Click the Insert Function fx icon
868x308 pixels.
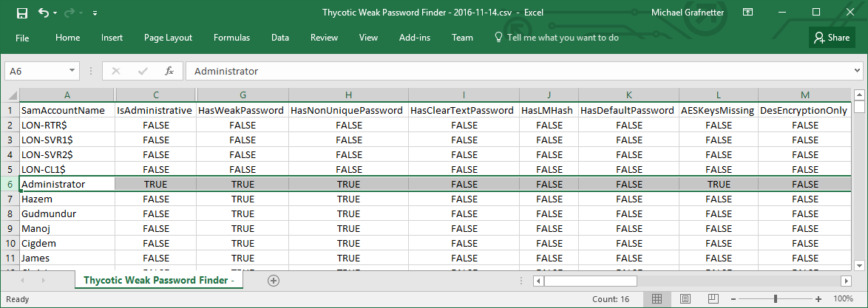point(169,71)
